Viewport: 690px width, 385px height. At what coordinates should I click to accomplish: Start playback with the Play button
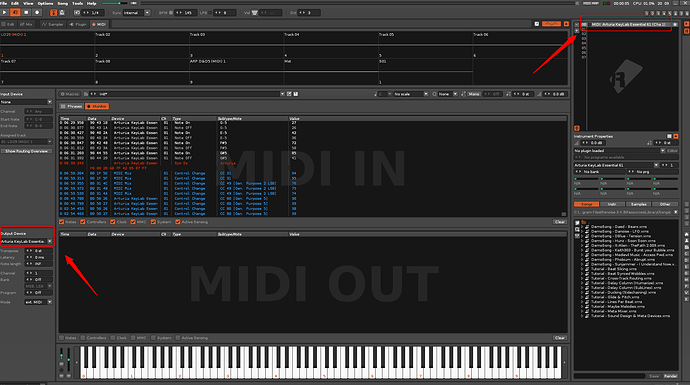click(x=5, y=13)
